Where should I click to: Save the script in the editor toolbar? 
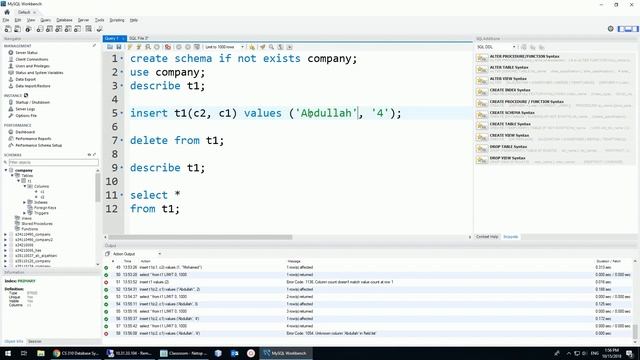coord(119,47)
